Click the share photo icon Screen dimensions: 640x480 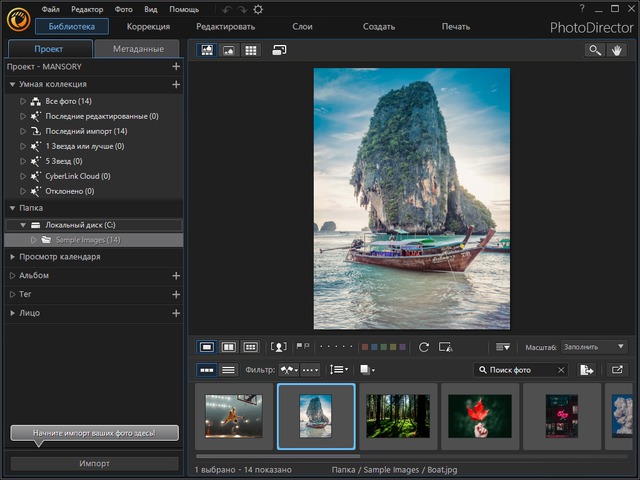coord(617,370)
